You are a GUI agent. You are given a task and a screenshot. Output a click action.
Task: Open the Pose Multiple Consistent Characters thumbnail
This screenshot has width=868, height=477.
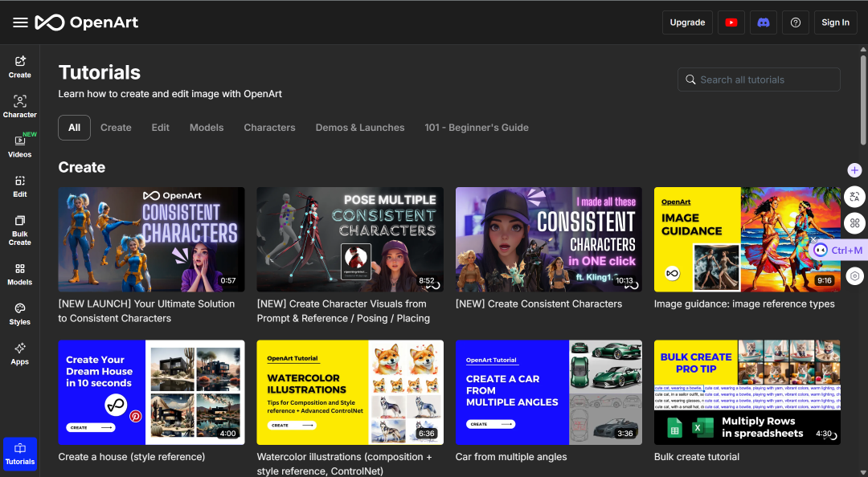(350, 239)
